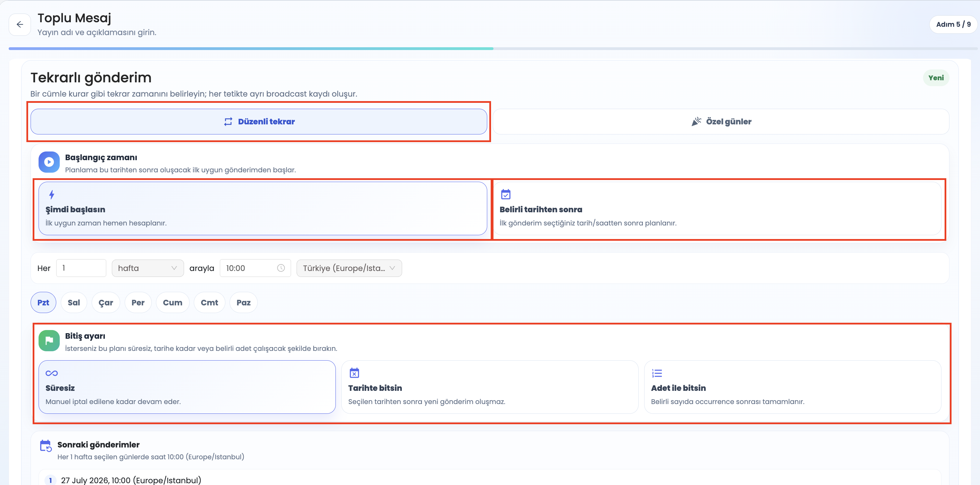Click the Toplu Mesaj page title
The height and width of the screenshot is (485, 980).
coord(74,18)
